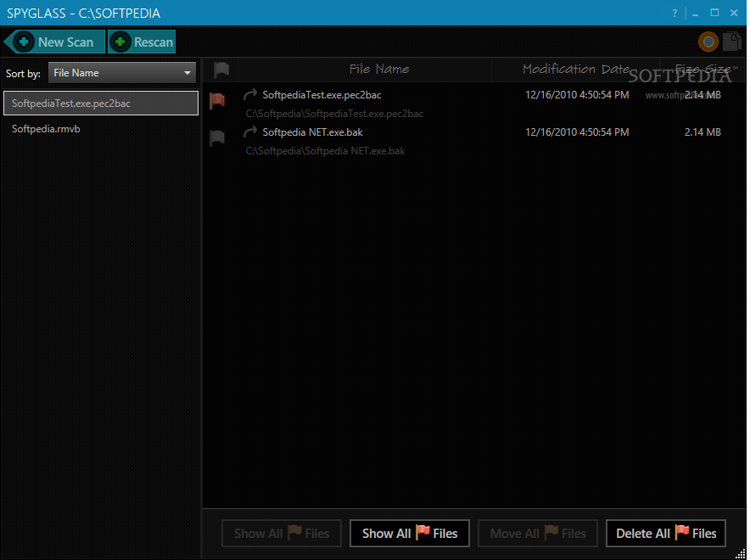The height and width of the screenshot is (560, 750).
Task: Click the document icon in the toolbar
Action: [x=732, y=42]
